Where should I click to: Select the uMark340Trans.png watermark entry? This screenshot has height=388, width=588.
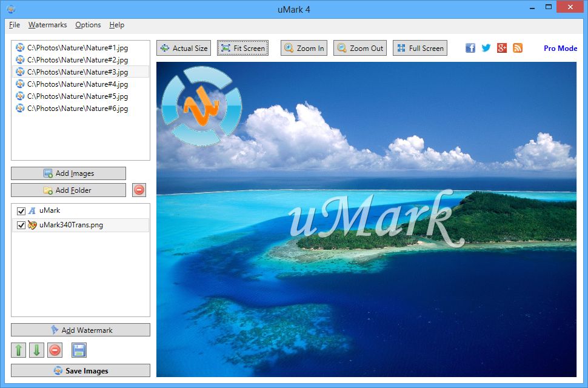pos(81,225)
